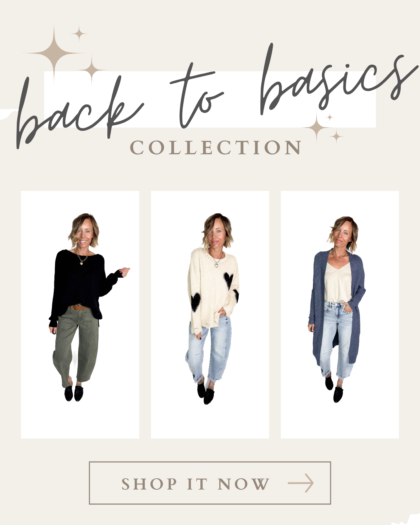The image size is (420, 525).
Task: Open the heart sweater outfit photo
Action: click(210, 315)
